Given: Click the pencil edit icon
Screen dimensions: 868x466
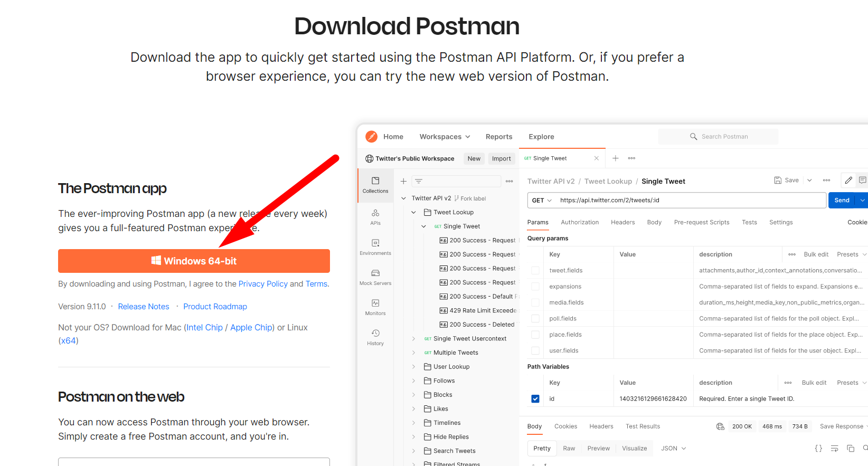Looking at the screenshot, I should pyautogui.click(x=848, y=180).
